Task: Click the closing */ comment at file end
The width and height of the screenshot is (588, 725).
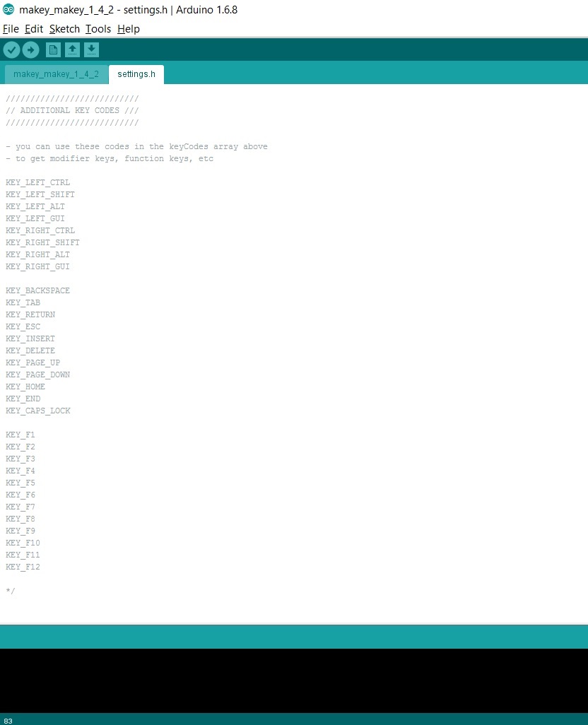Action: 10,591
